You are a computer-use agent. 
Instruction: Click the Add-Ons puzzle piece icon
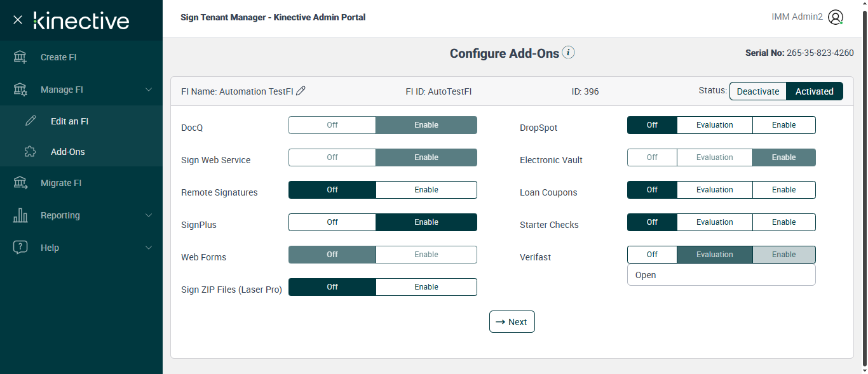pos(31,152)
